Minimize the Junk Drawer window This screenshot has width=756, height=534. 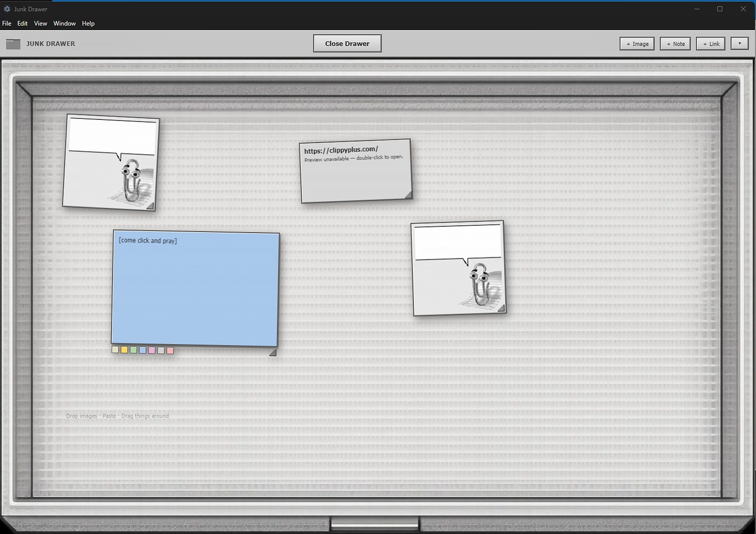point(696,9)
